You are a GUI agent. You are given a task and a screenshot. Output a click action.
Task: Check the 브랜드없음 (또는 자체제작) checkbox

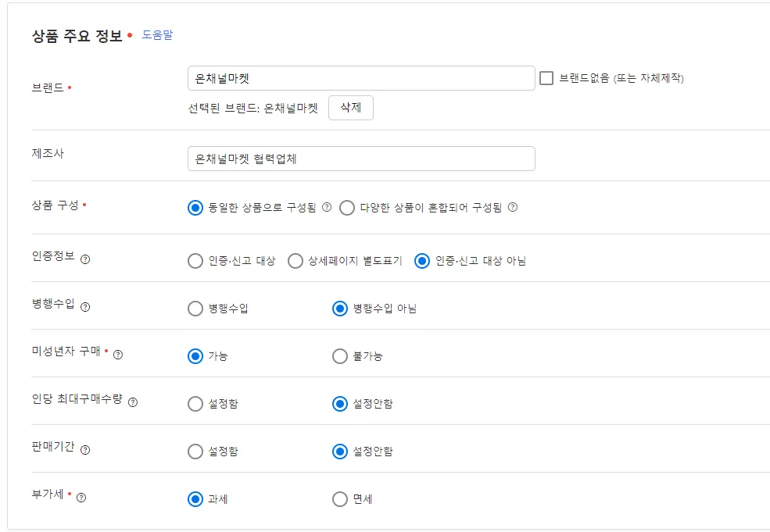[x=546, y=78]
